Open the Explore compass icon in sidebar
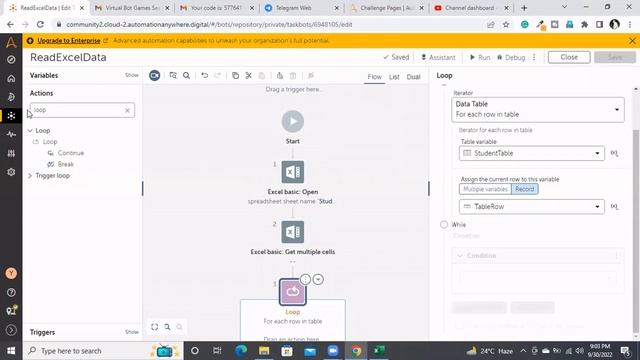The image size is (640, 360). [x=11, y=60]
